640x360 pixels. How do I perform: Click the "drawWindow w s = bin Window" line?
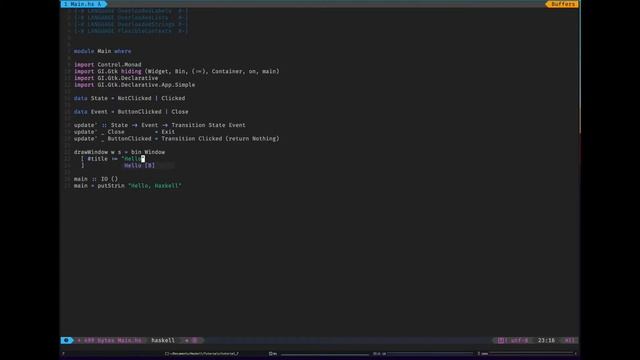(119, 152)
